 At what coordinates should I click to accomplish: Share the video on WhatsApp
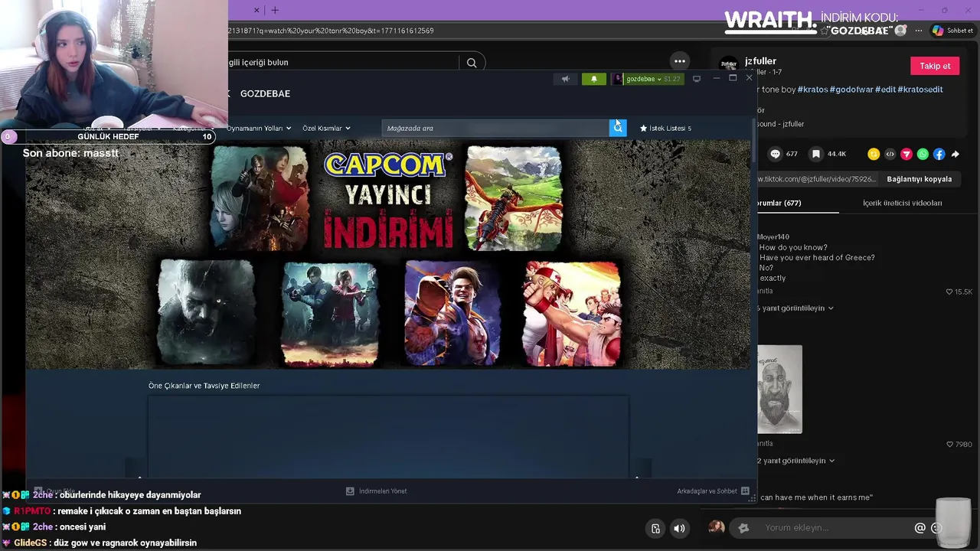click(923, 154)
